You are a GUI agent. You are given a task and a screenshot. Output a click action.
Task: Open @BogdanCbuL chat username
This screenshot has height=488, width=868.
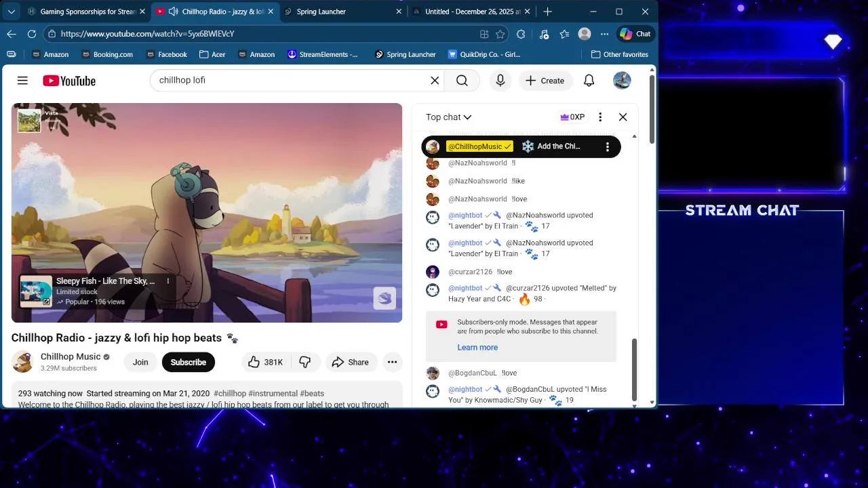(x=472, y=373)
